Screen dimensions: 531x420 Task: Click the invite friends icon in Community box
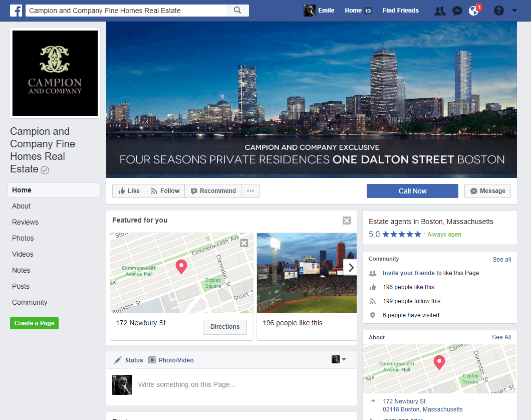(x=373, y=273)
